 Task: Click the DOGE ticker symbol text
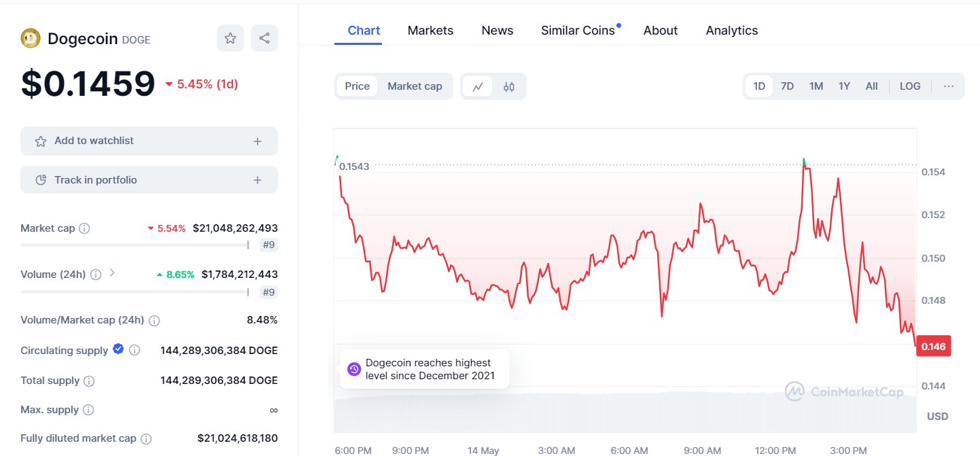[136, 40]
